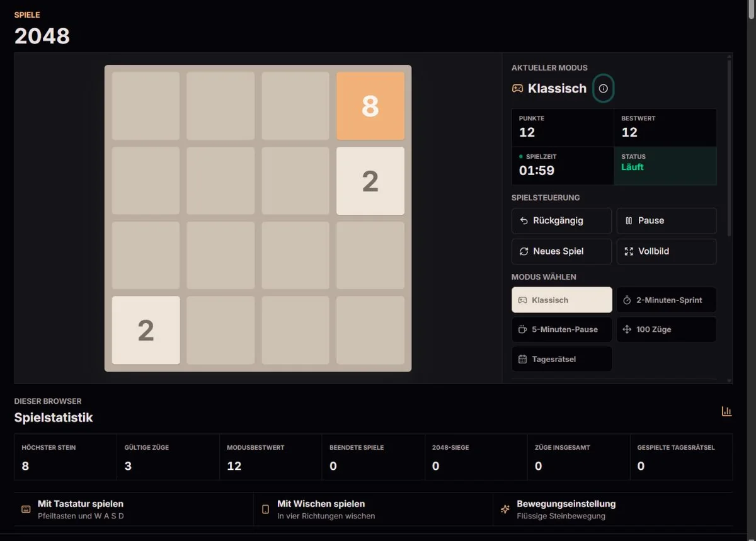Click the expand icon in Vollbild

(x=629, y=251)
